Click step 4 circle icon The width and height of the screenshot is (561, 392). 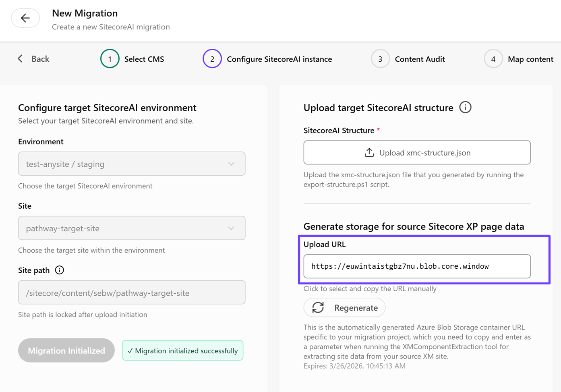[x=493, y=59]
